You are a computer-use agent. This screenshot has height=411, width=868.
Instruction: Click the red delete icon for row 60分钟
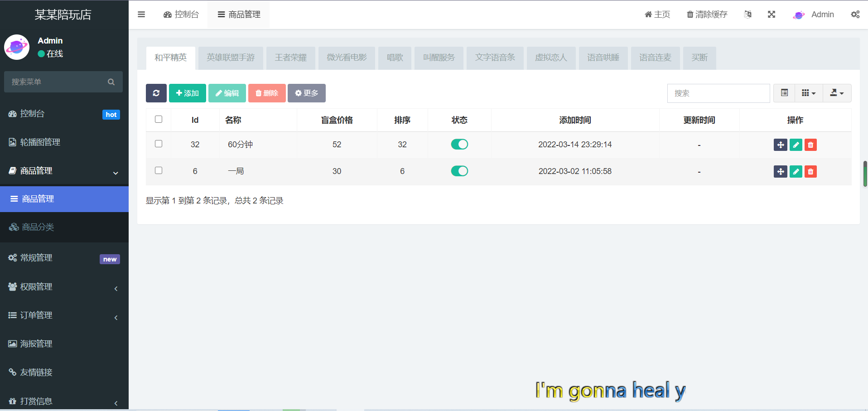(x=810, y=145)
